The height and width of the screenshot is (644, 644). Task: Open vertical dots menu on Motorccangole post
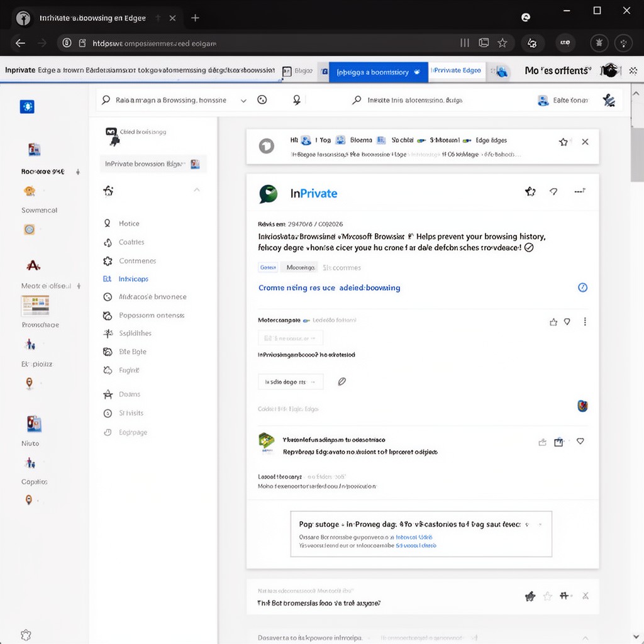tap(585, 321)
